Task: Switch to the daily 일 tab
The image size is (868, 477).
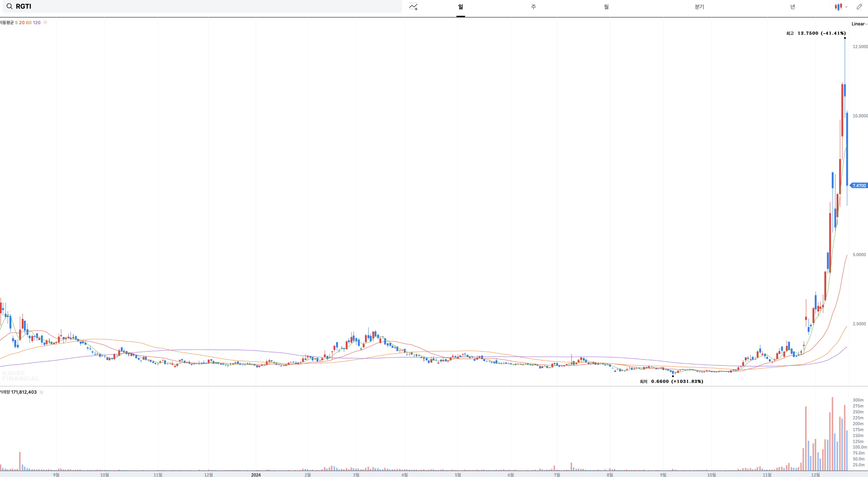Action: [x=460, y=7]
